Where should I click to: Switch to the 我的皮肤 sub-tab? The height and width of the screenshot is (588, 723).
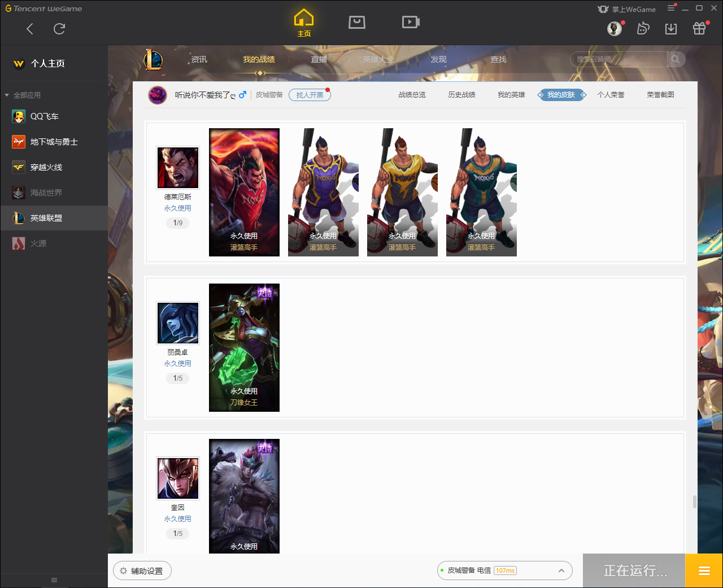pos(561,95)
